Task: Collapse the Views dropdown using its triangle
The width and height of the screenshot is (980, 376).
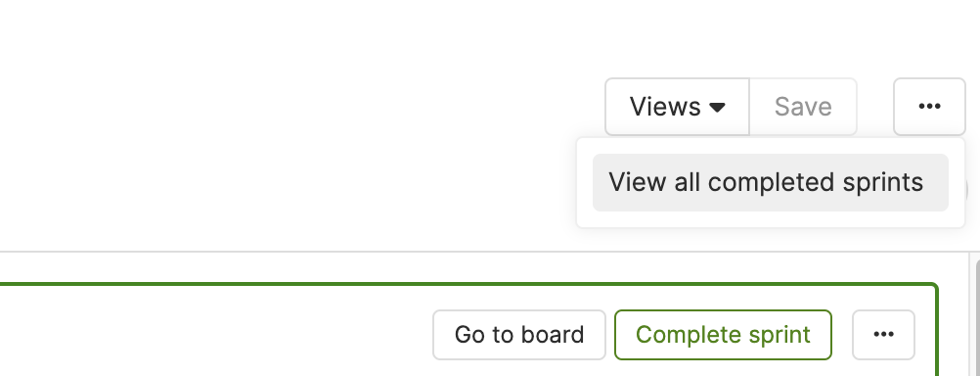Action: (718, 108)
